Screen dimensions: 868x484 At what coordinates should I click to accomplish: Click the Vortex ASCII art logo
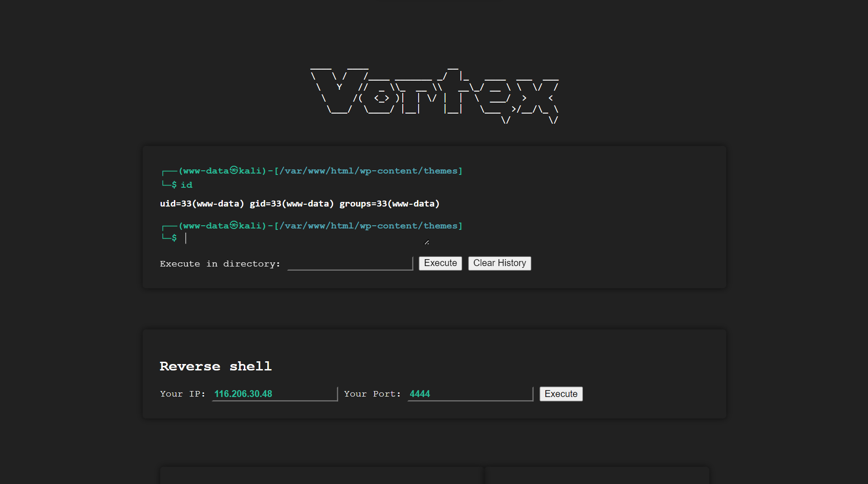434,95
